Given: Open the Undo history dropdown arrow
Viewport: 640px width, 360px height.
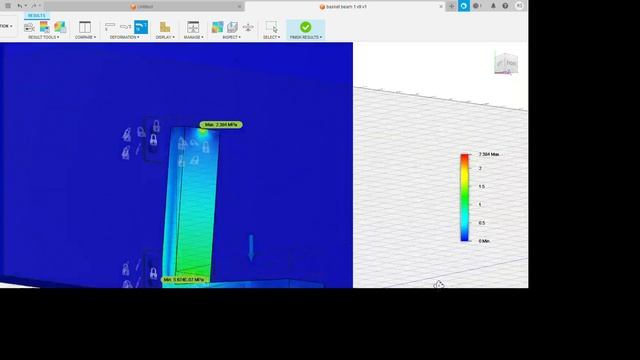Looking at the screenshot, I should tap(25, 6).
